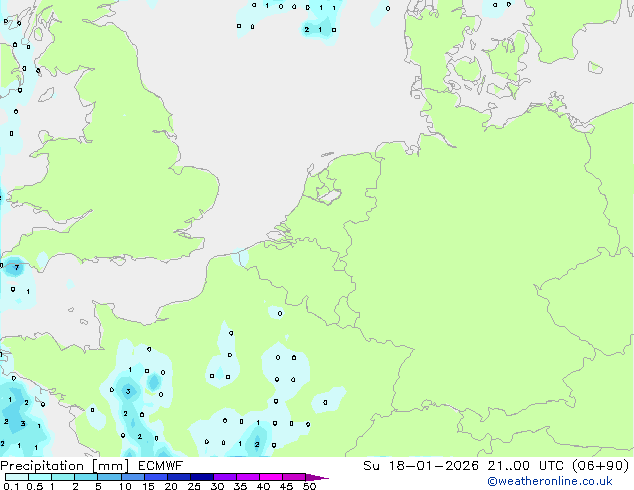Click the '7' precipitation value off Cornwall
The image size is (634, 490).
pos(17,268)
